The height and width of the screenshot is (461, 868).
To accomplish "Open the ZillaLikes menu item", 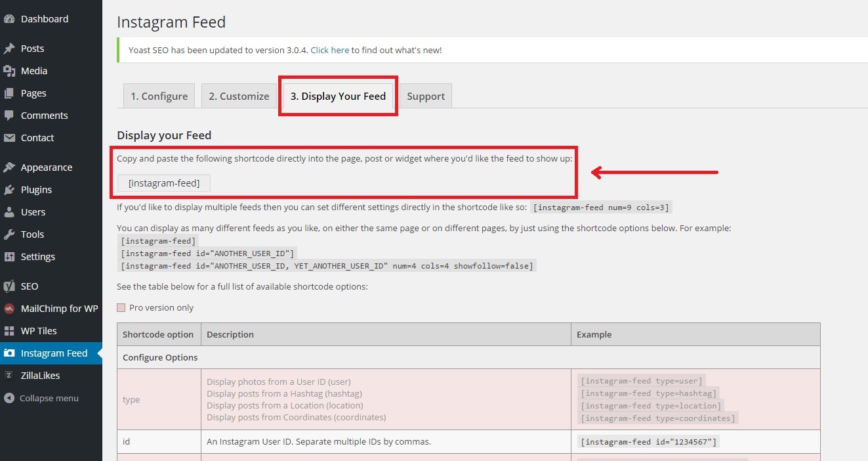I will pyautogui.click(x=40, y=376).
